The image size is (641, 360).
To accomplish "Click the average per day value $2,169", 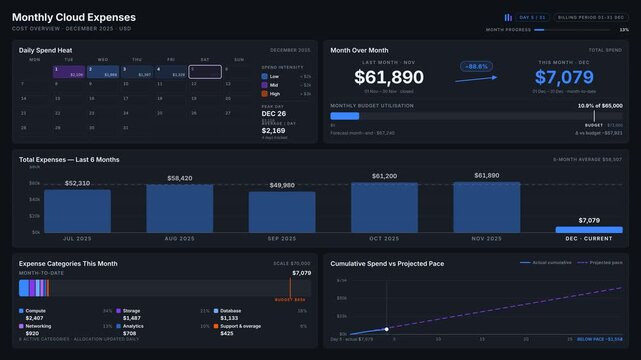I will pyautogui.click(x=273, y=131).
